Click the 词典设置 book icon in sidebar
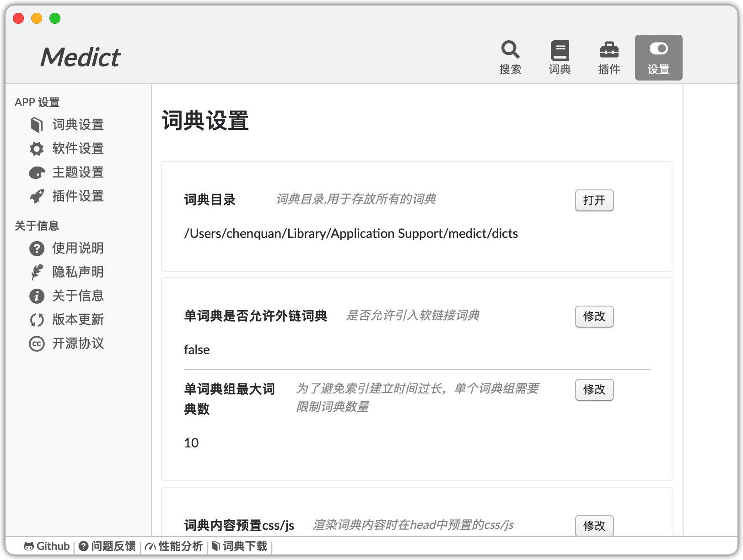743x560 pixels. tap(37, 124)
